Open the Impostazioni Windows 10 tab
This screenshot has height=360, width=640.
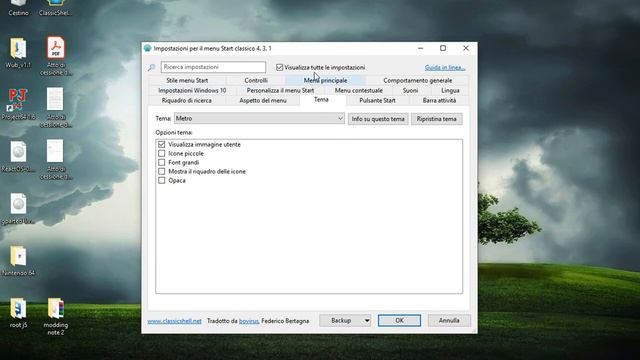[192, 90]
